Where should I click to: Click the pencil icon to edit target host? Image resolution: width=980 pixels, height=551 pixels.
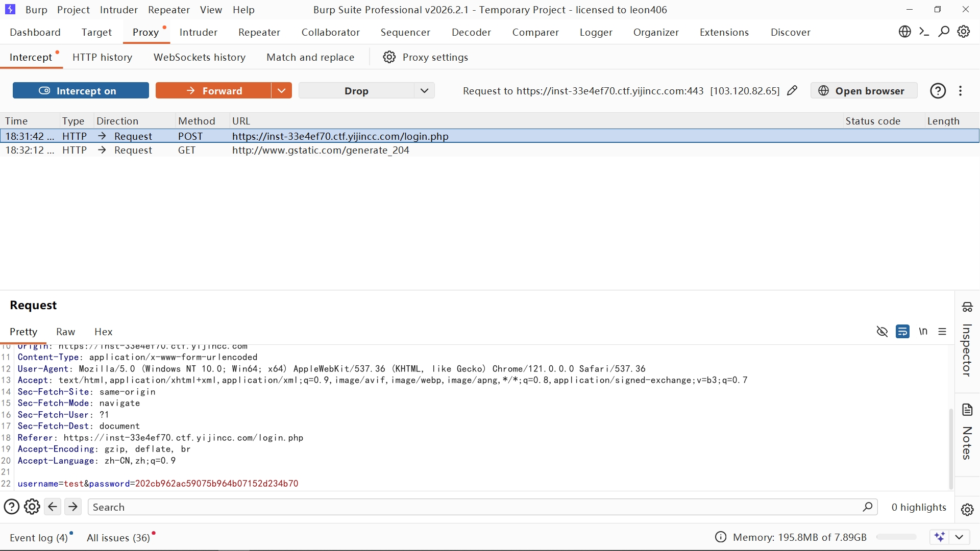point(792,91)
